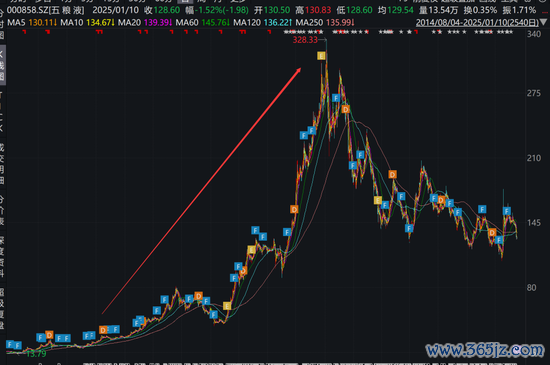Click the low price 低128.60
The image size is (550, 365).
click(x=354, y=10)
